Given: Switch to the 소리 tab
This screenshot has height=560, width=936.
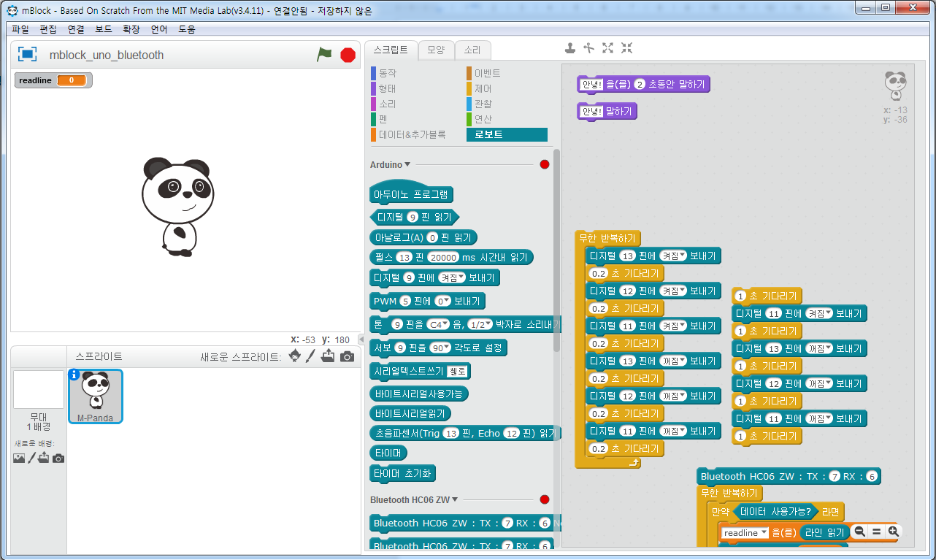Looking at the screenshot, I should (x=472, y=50).
